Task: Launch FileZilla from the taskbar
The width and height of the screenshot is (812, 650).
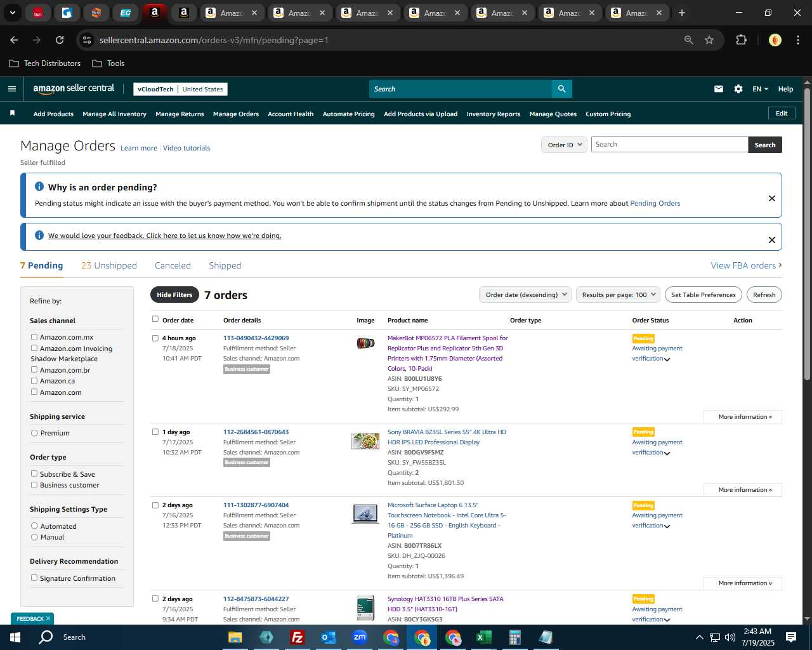Action: click(297, 637)
